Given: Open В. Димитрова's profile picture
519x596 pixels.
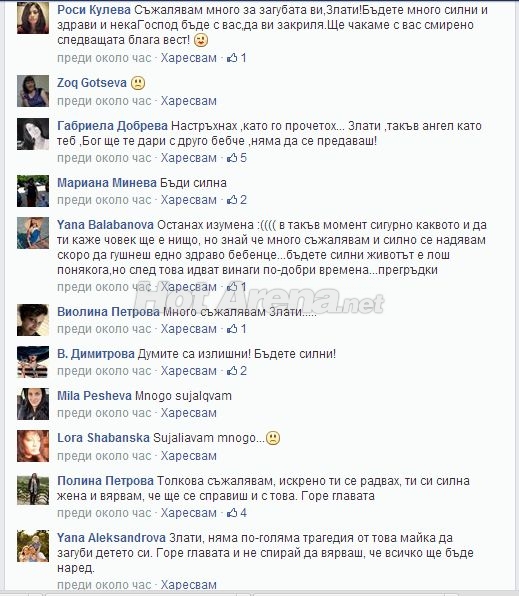Looking at the screenshot, I should (33, 362).
